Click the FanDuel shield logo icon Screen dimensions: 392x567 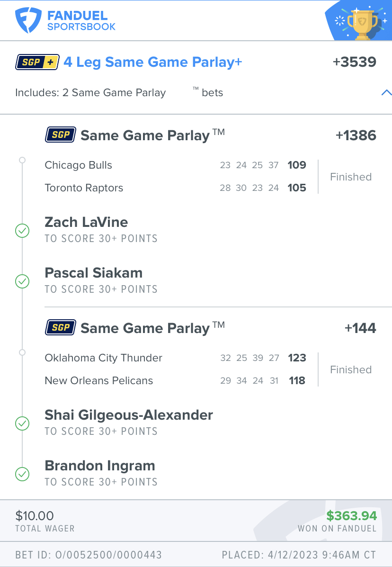pyautogui.click(x=28, y=21)
